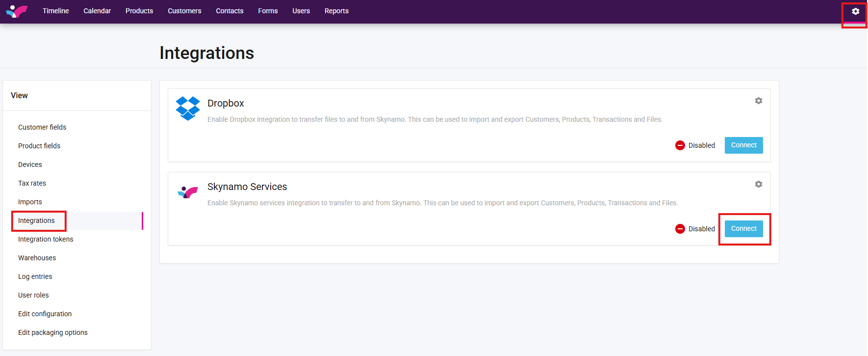The width and height of the screenshot is (868, 356).
Task: Open Warehouses in the sidebar
Action: point(37,258)
